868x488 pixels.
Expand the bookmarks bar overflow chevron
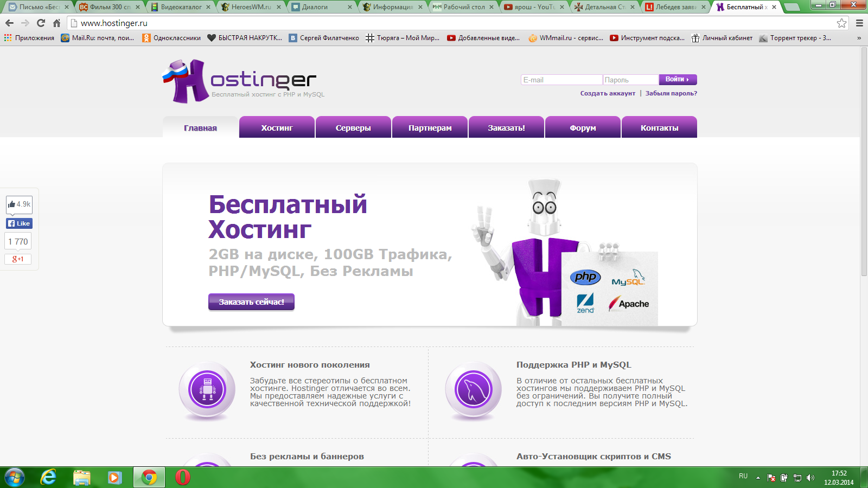(859, 38)
